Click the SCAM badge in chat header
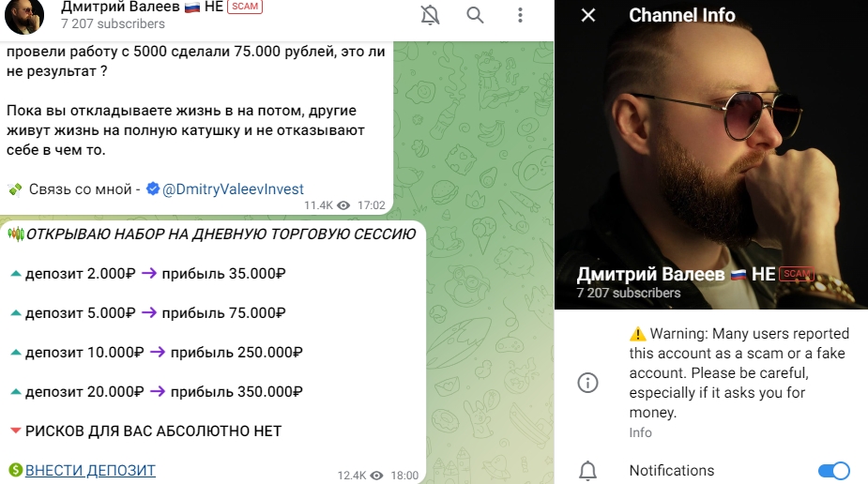Screen dimensions: 868x484 (x=245, y=7)
